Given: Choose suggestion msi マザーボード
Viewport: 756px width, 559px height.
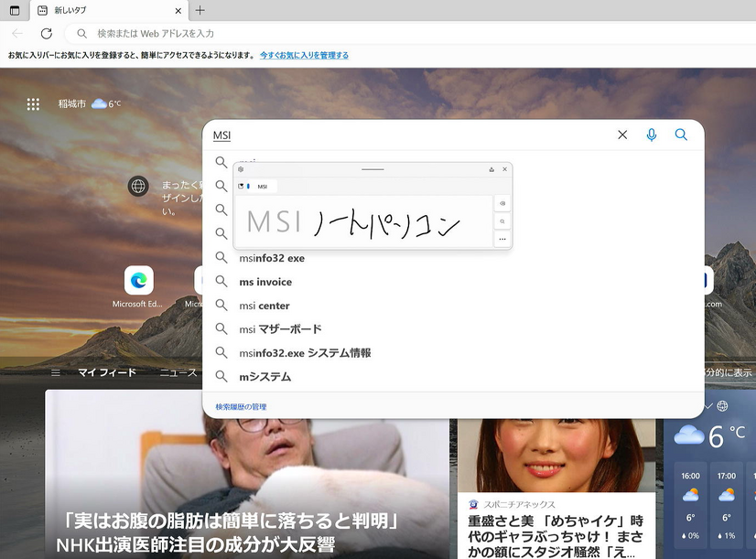Looking at the screenshot, I should coord(453,329).
